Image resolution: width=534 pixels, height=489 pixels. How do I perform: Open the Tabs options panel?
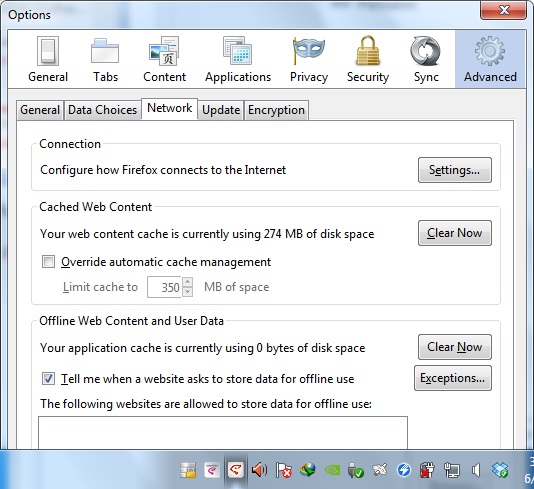pyautogui.click(x=105, y=60)
